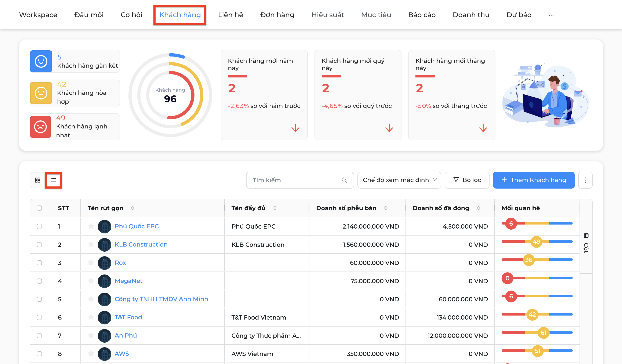Go to the Báo cáo tab

click(x=422, y=15)
